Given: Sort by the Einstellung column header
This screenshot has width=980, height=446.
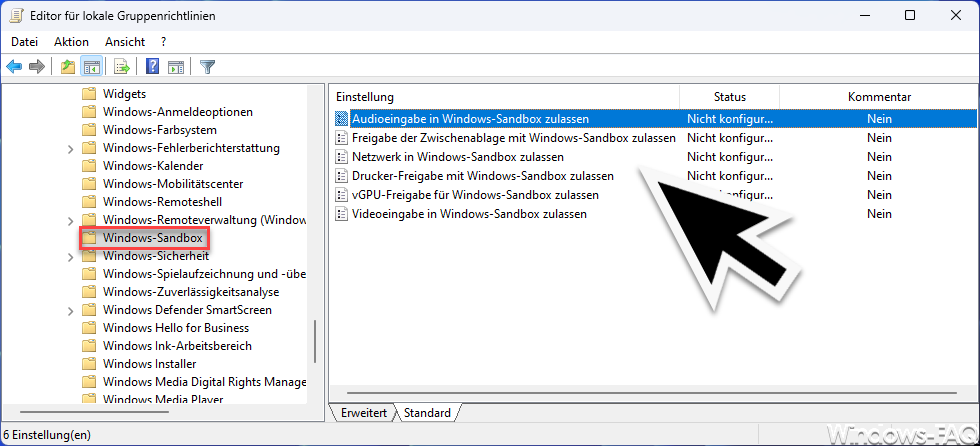Looking at the screenshot, I should pyautogui.click(x=504, y=97).
